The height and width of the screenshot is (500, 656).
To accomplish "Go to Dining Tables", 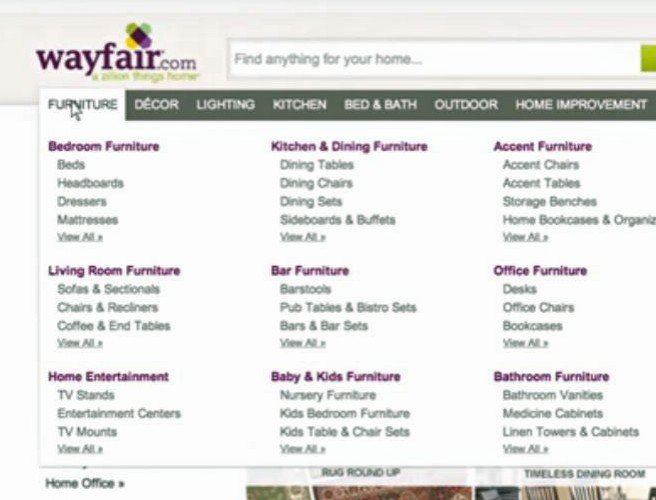I will (317, 164).
